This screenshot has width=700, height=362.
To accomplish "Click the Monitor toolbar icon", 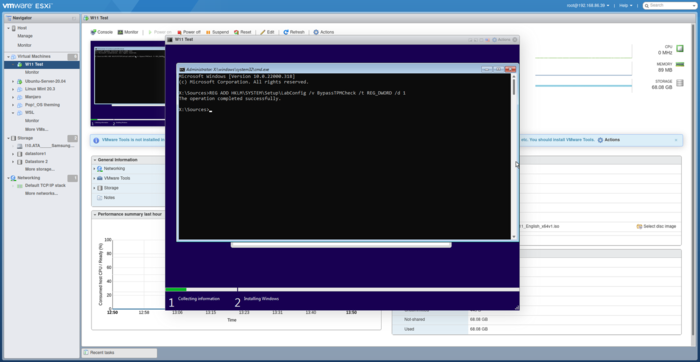I will pos(120,32).
